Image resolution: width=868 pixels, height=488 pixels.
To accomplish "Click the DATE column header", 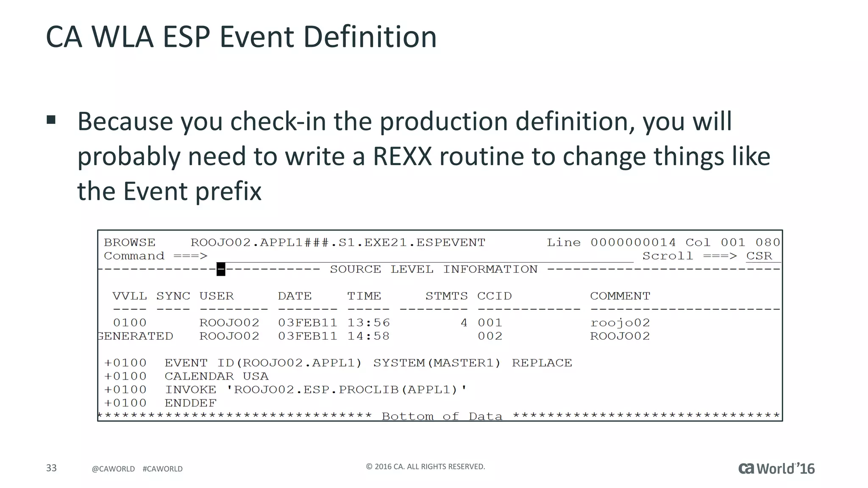I will coord(295,296).
